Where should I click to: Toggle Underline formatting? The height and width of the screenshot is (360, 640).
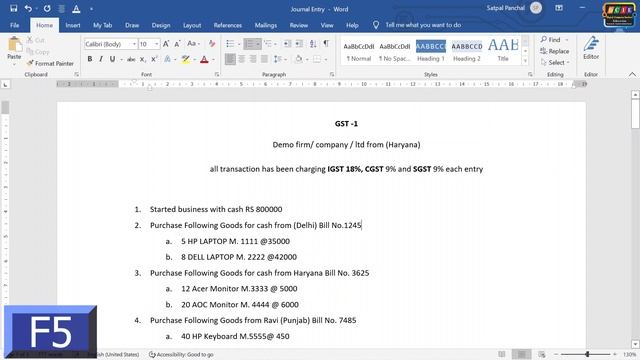coord(112,60)
